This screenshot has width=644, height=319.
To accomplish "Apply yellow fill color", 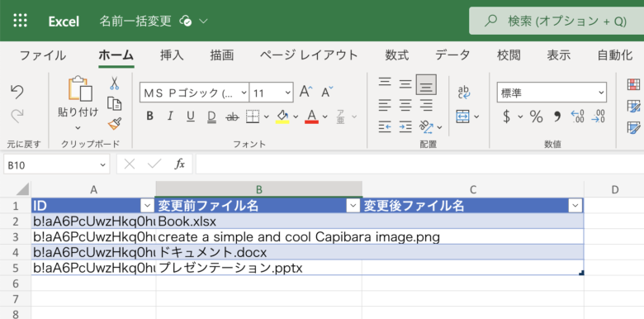I will 282,117.
